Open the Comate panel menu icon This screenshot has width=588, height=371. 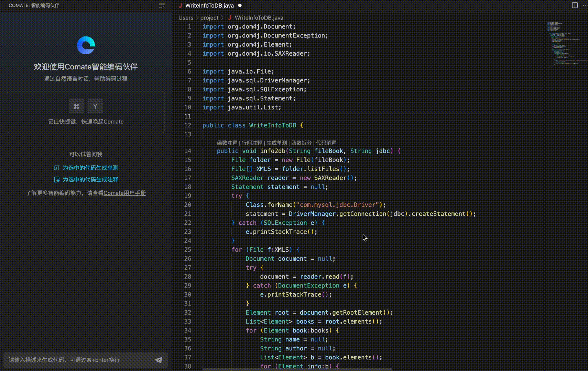pyautogui.click(x=162, y=5)
